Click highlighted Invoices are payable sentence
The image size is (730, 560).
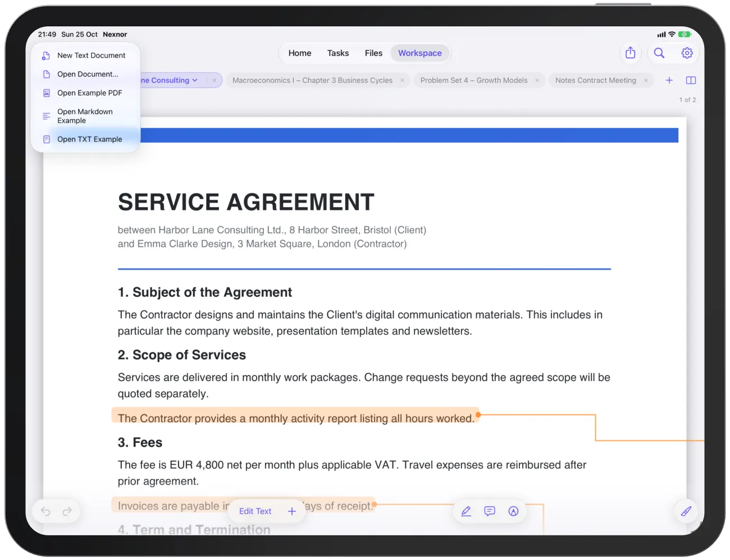click(x=245, y=506)
